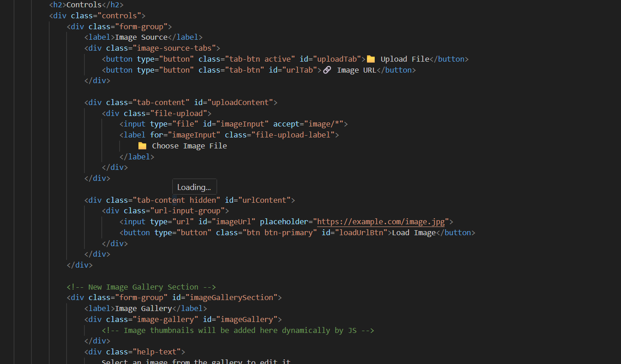Select the class name "url-input-group"
Screen dimensions: 621x364
[x=187, y=211]
